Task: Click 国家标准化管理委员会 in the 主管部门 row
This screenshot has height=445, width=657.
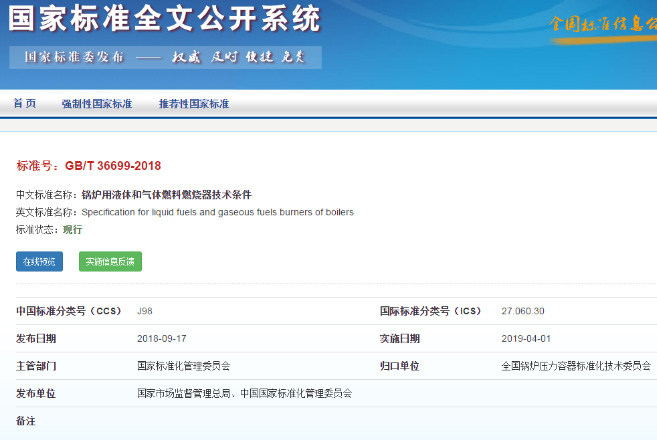Action: [x=190, y=366]
